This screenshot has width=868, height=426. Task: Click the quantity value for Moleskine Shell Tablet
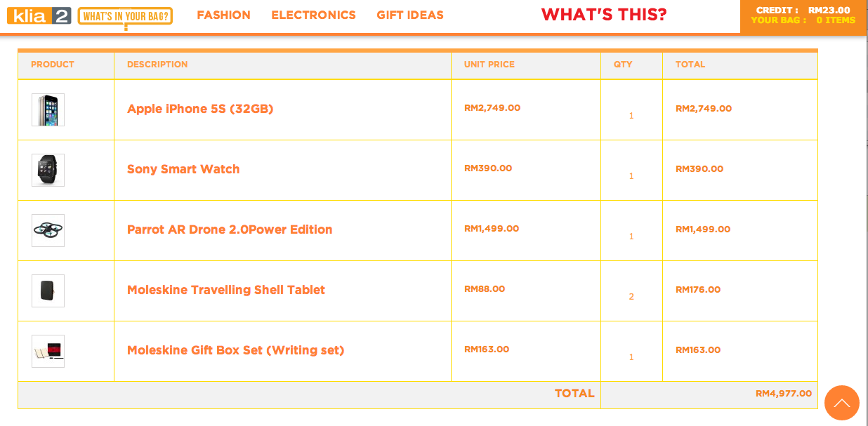[x=631, y=297]
